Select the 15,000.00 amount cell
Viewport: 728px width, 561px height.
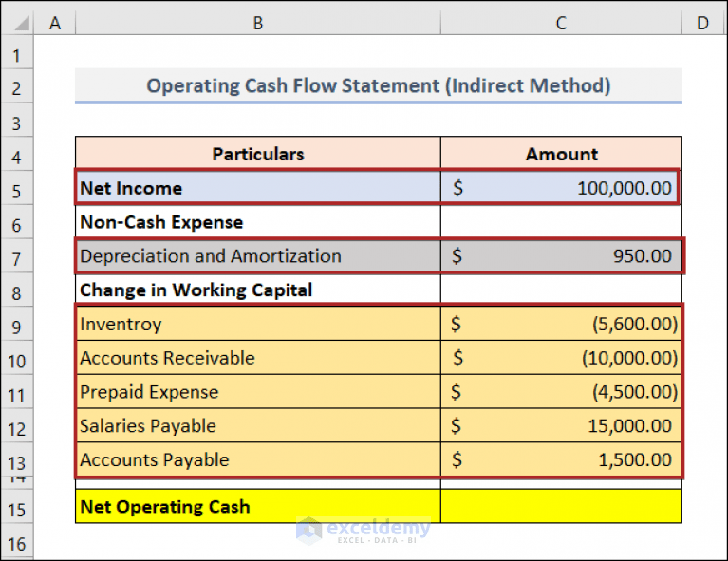click(561, 425)
